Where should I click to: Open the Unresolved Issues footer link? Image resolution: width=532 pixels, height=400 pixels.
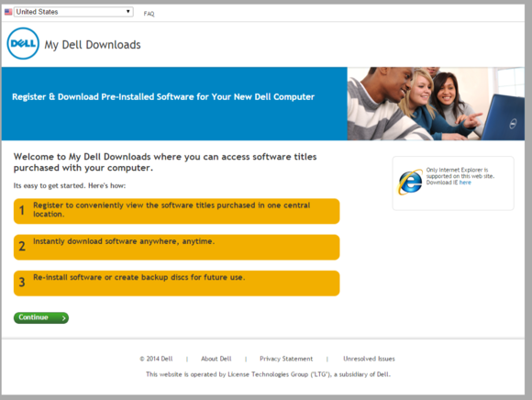[x=369, y=359]
